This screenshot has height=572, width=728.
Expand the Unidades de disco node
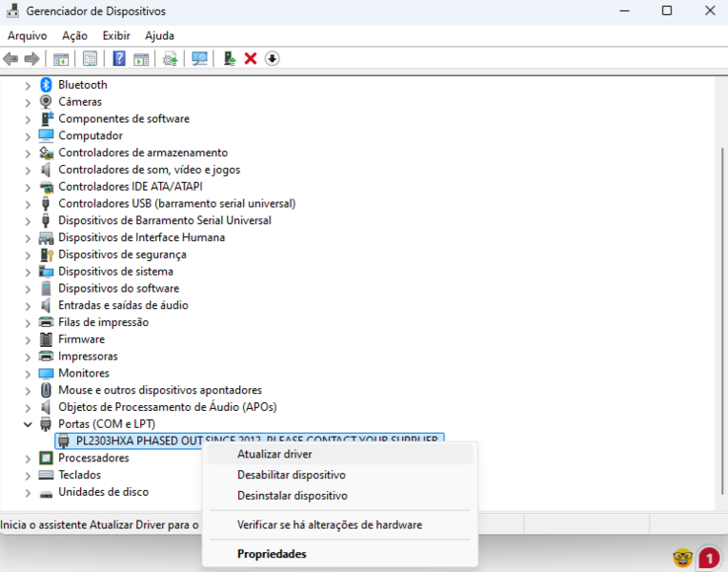click(28, 493)
